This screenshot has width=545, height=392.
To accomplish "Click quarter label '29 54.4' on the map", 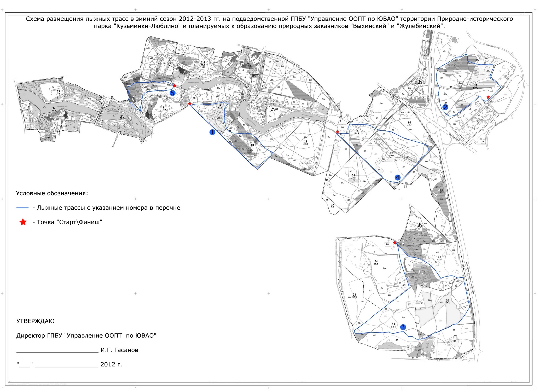I will [x=393, y=325].
